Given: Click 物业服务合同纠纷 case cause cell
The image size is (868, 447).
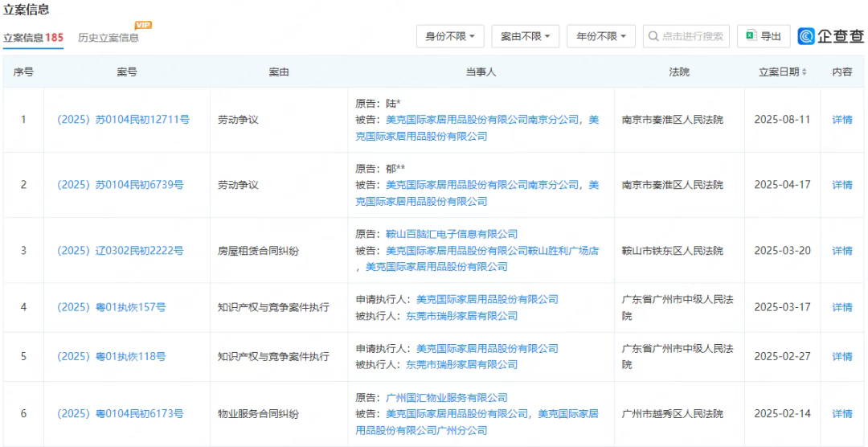Looking at the screenshot, I should (259, 414).
